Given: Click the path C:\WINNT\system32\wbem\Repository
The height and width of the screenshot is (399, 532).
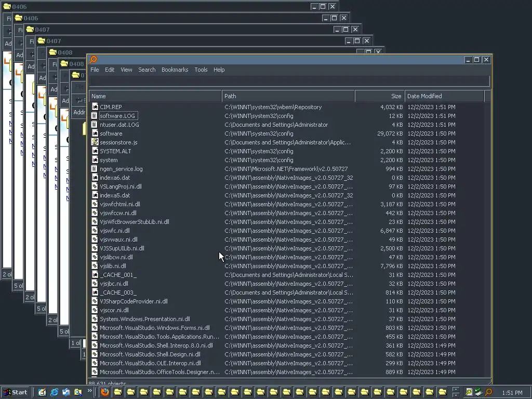Looking at the screenshot, I should coord(273,107).
